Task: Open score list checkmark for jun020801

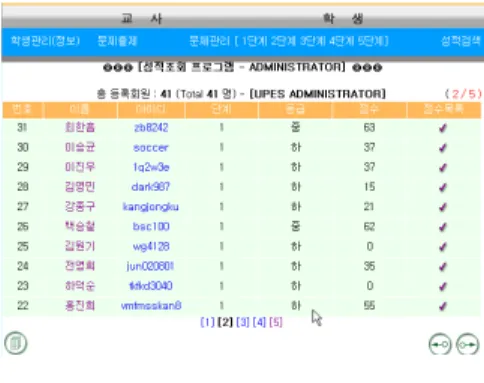Action: (443, 267)
